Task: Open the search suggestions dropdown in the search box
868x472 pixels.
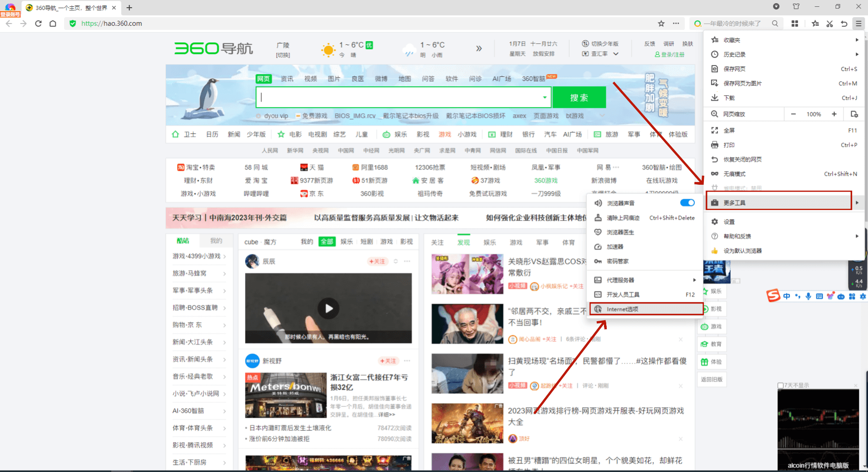Action: tap(544, 97)
